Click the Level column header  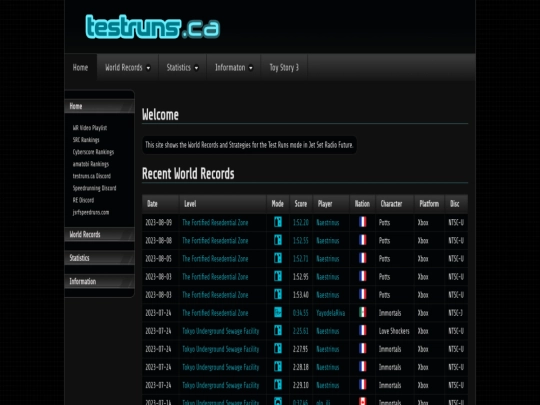[222, 204]
